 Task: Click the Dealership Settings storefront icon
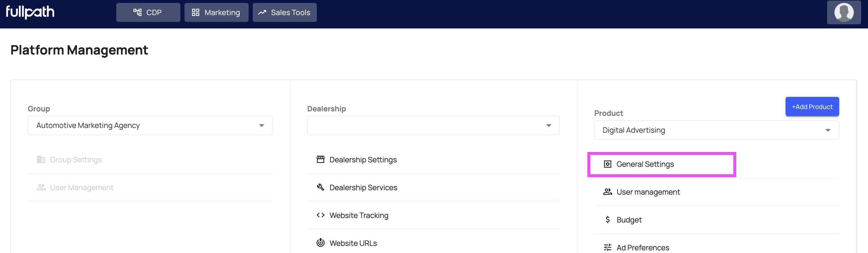coord(320,159)
